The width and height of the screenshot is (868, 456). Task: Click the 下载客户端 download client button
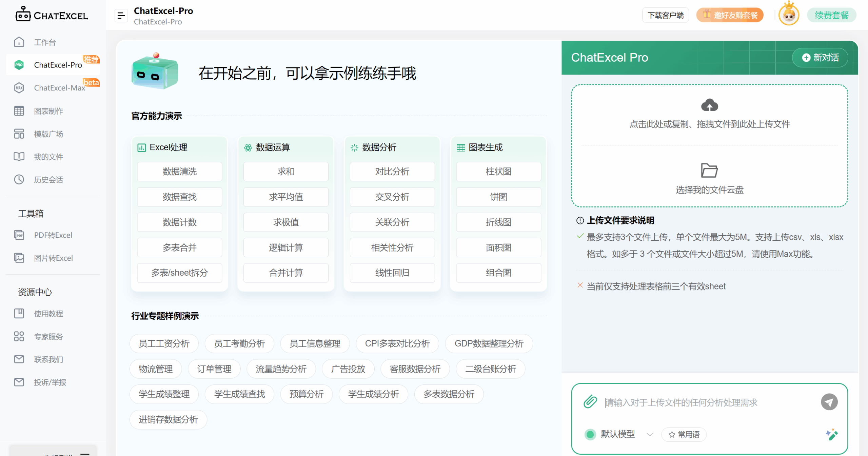665,15
